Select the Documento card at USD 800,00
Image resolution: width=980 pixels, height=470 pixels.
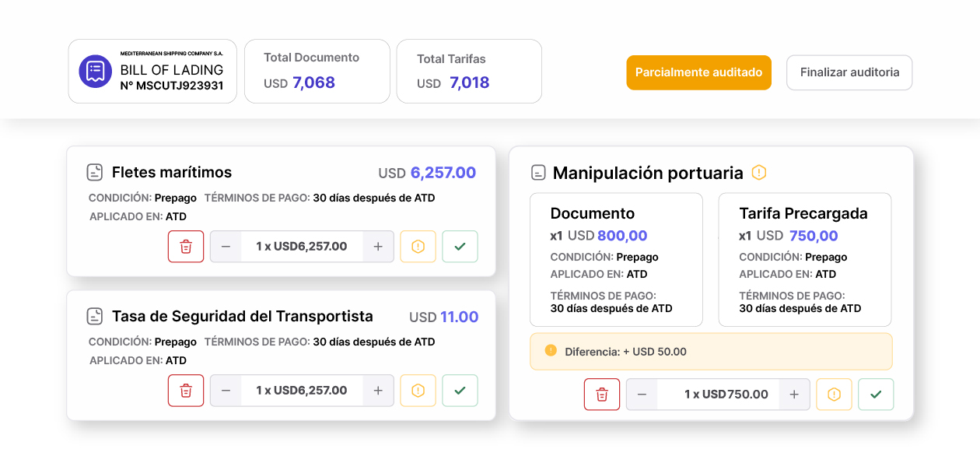point(616,259)
